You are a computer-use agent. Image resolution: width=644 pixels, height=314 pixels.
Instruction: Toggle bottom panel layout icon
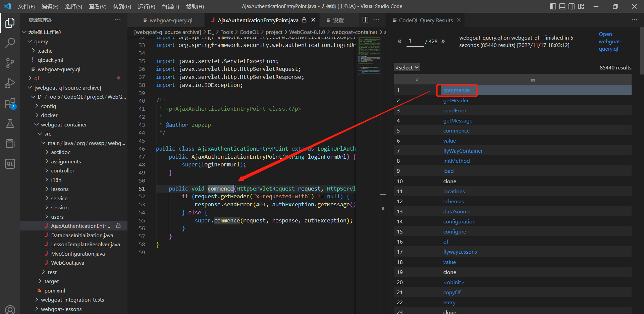pos(562,6)
